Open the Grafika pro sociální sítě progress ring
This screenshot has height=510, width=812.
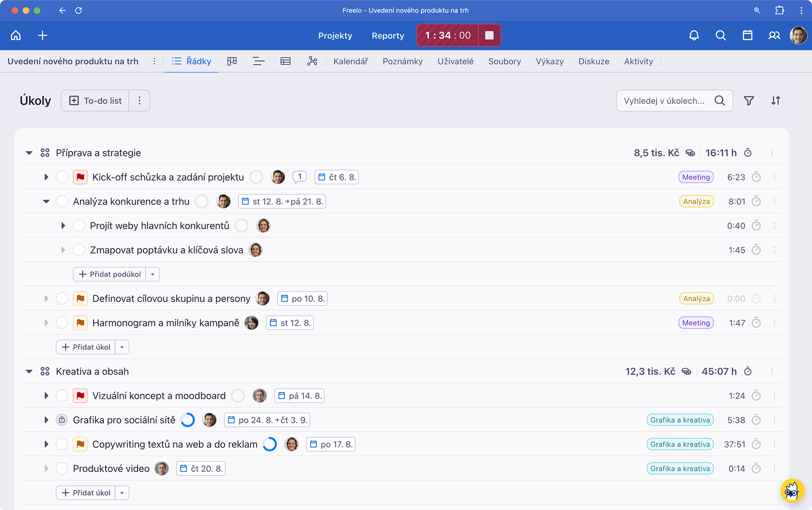coord(188,420)
